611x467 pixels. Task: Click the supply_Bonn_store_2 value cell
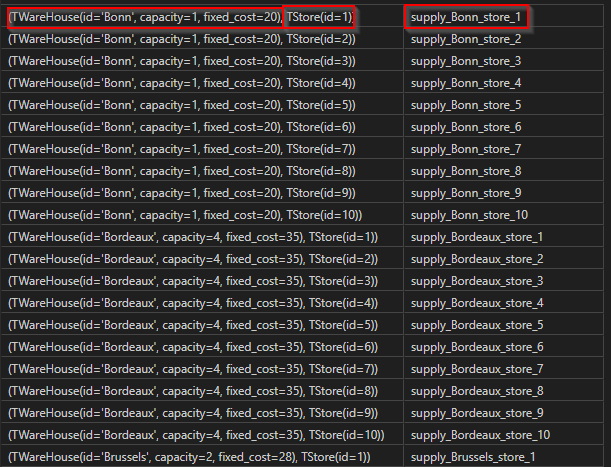(x=503, y=39)
